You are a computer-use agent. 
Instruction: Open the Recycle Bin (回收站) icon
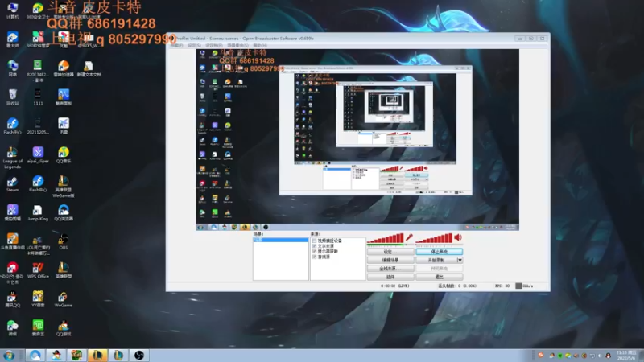click(x=12, y=97)
